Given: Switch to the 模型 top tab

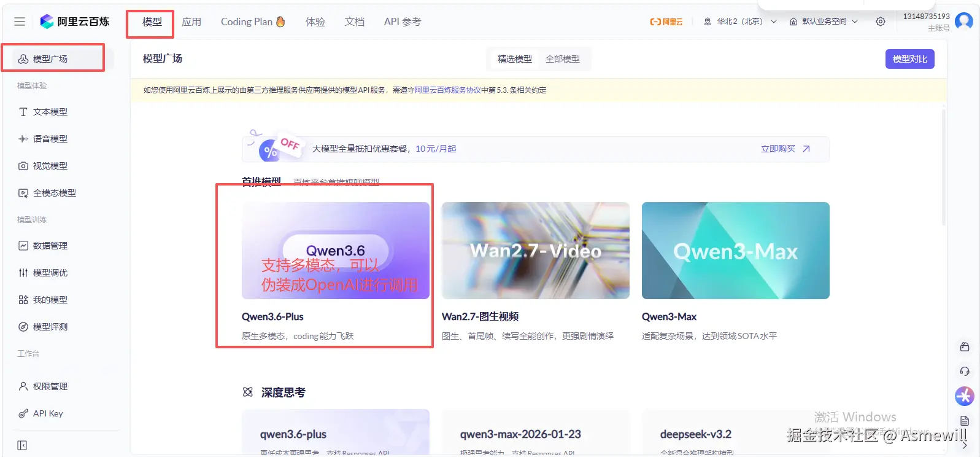Looking at the screenshot, I should [152, 22].
